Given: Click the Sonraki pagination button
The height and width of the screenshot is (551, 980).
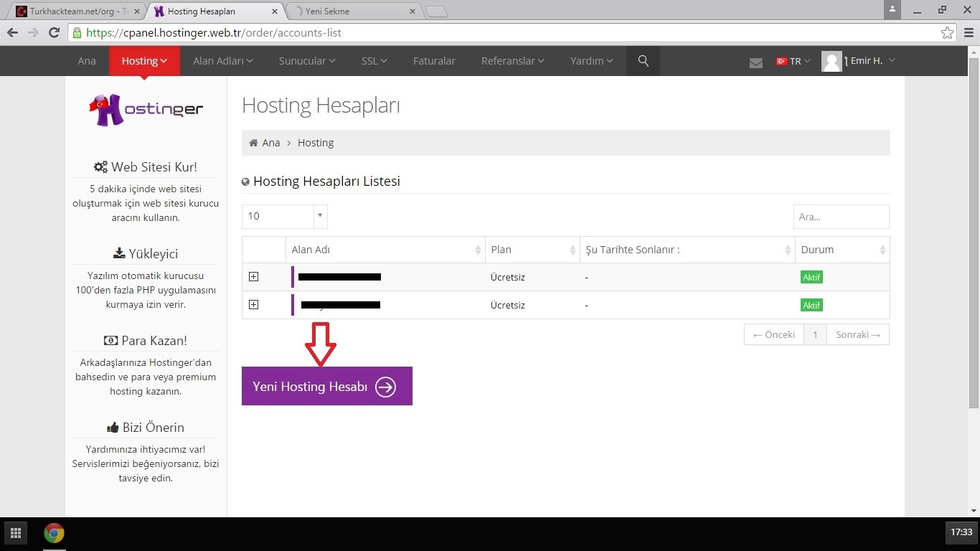Looking at the screenshot, I should [858, 334].
